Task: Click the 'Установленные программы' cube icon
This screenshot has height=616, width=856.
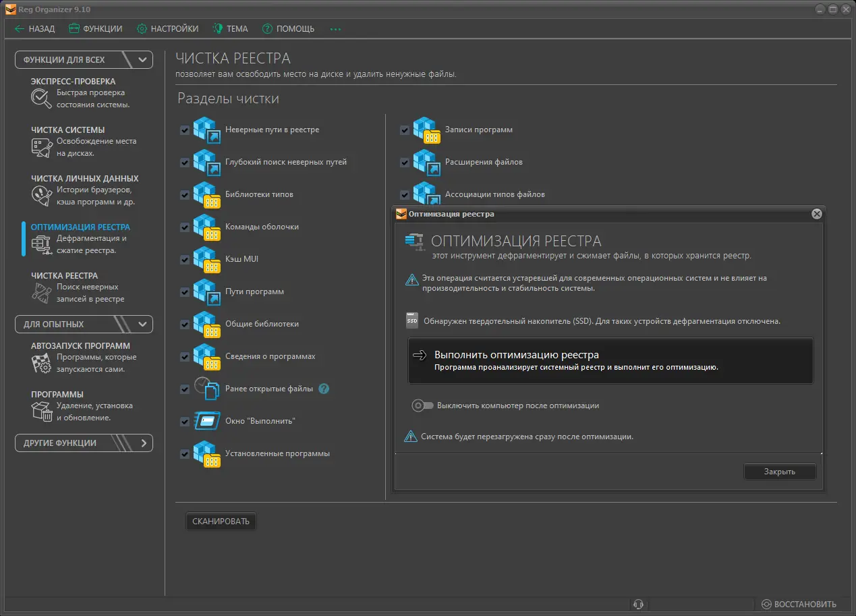Action: pyautogui.click(x=207, y=454)
